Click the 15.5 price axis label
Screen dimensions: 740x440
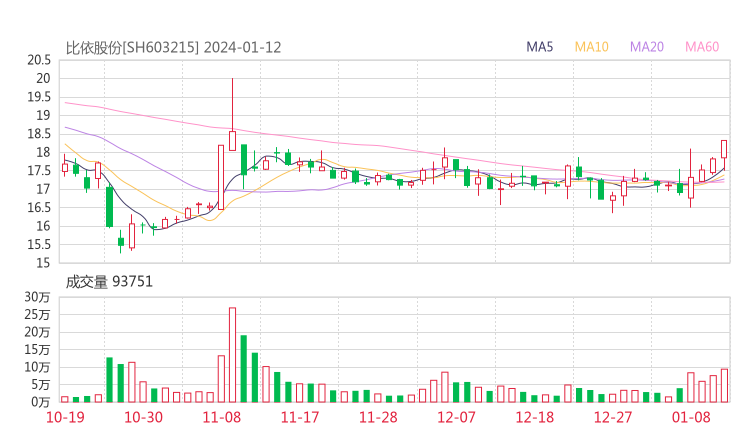coord(39,245)
